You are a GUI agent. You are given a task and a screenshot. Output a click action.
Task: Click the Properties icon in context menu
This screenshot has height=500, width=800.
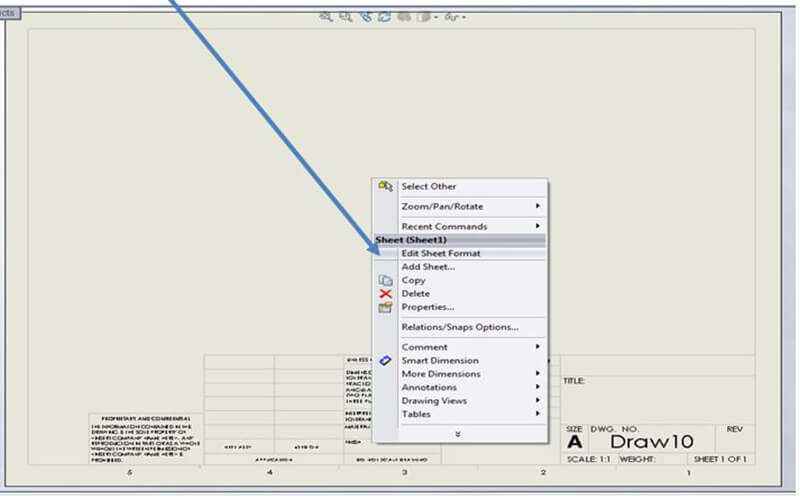[x=386, y=308]
